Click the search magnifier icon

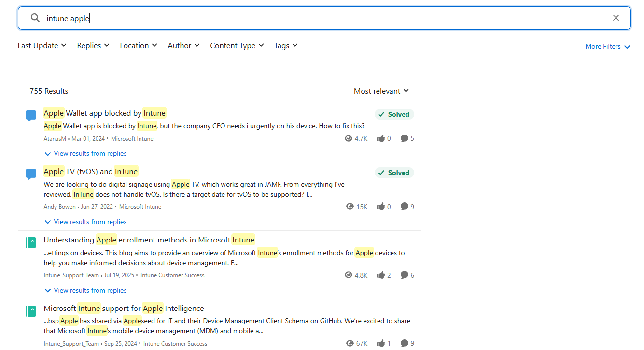[x=35, y=18]
